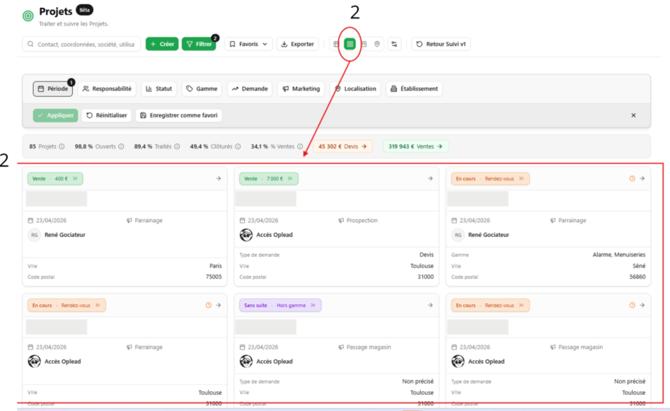Image resolution: width=670 pixels, height=411 pixels.
Task: Open the display settings sliders icon
Action: pyautogui.click(x=394, y=44)
